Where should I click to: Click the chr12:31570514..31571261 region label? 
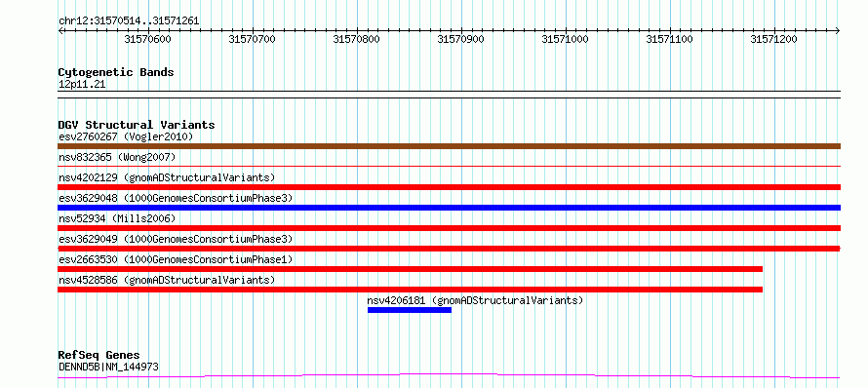129,21
